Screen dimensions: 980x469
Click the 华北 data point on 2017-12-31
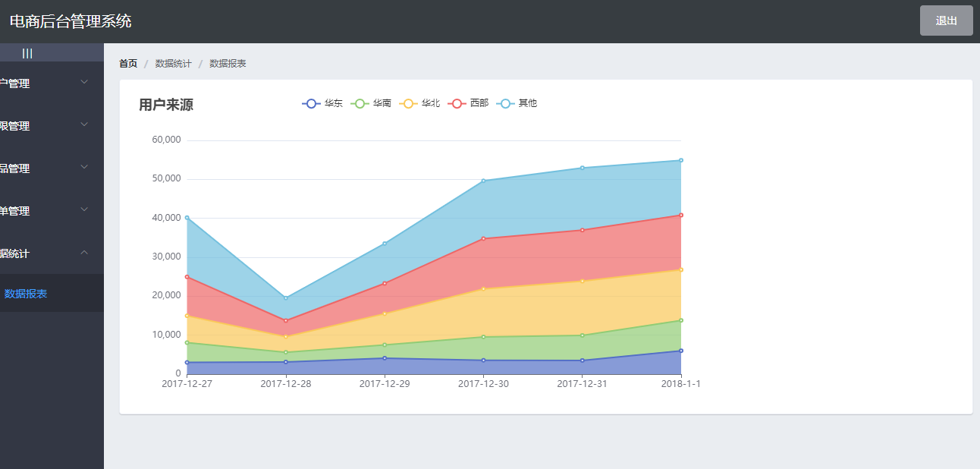(582, 281)
